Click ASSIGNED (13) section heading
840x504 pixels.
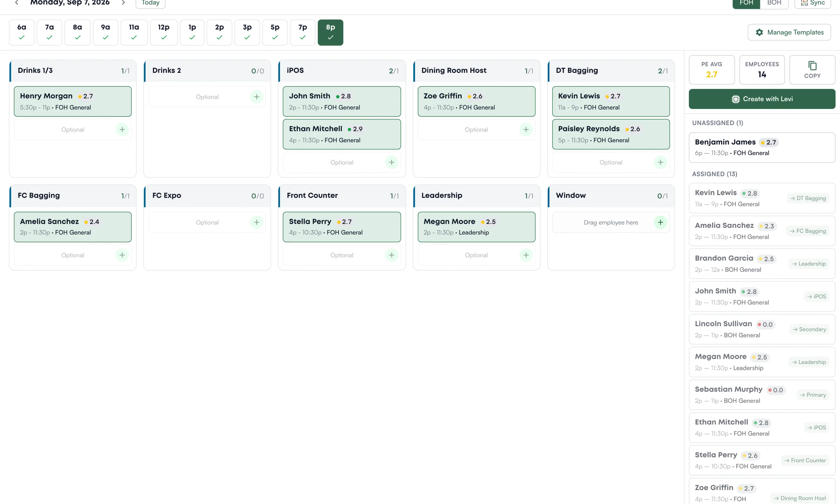[x=715, y=174]
